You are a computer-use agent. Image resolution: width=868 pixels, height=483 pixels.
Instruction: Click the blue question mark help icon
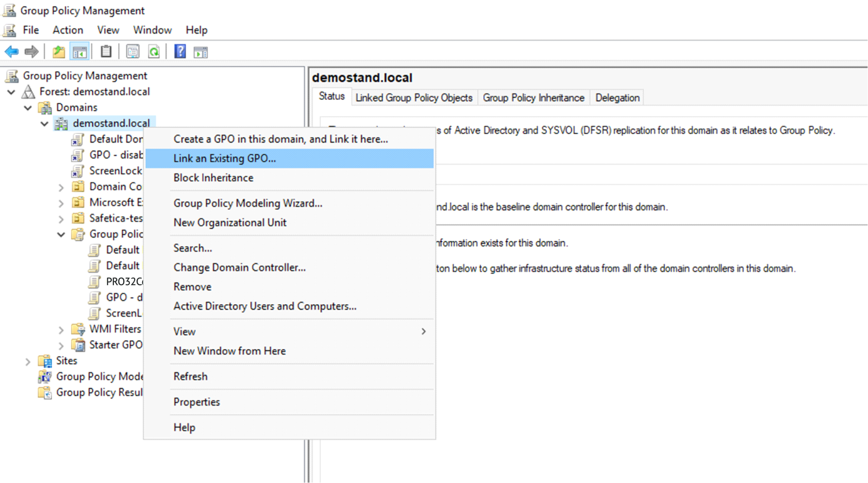click(180, 52)
